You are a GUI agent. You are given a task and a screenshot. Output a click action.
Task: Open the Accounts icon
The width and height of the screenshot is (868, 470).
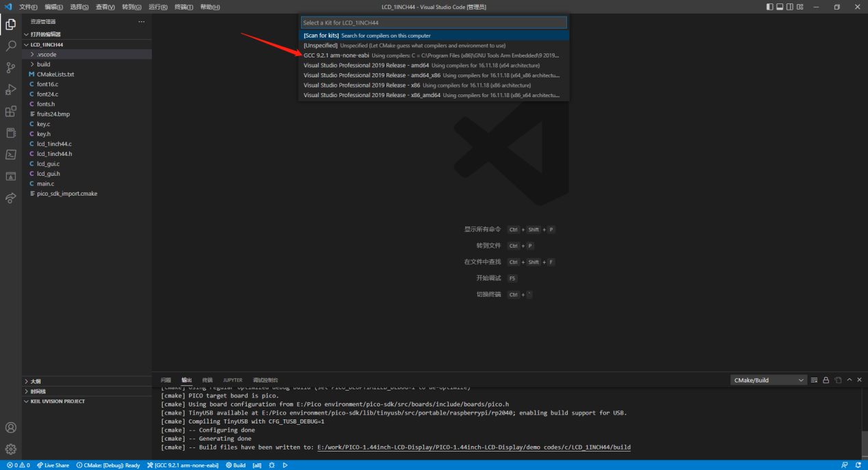(10, 428)
